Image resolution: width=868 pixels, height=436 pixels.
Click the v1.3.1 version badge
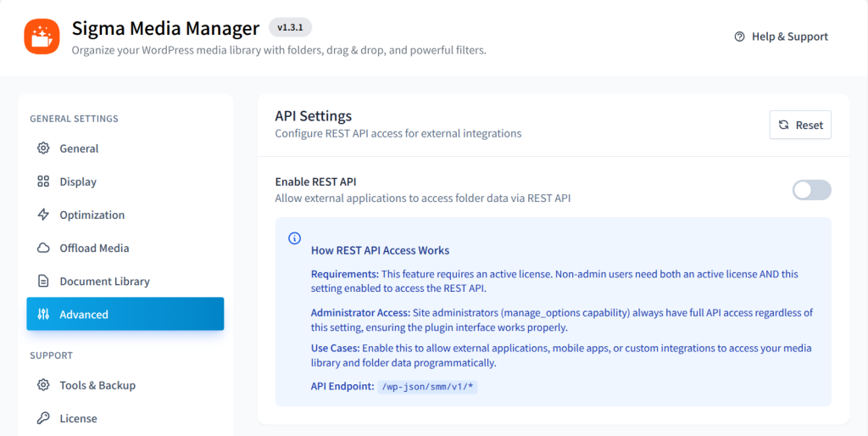click(x=290, y=27)
